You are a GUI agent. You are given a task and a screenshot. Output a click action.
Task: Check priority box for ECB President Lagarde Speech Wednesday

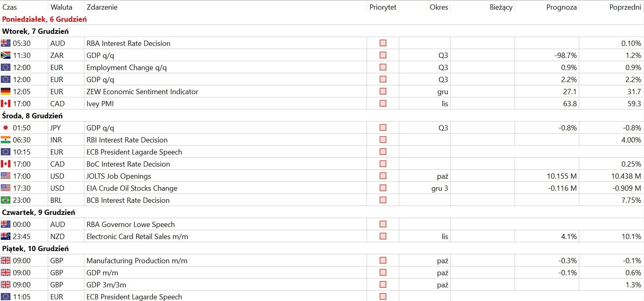383,152
